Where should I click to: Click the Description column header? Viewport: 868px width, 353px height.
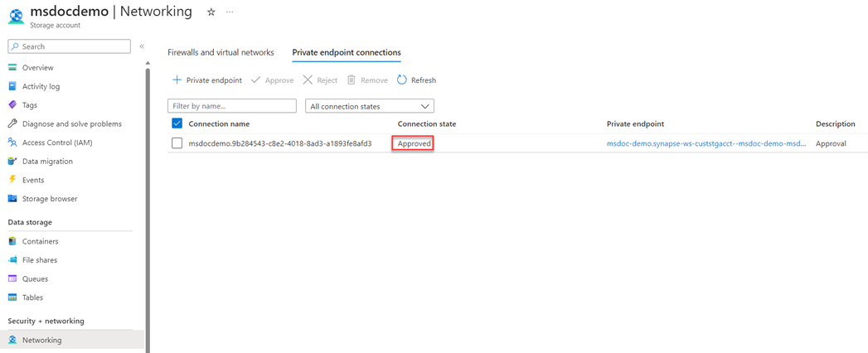pos(836,124)
